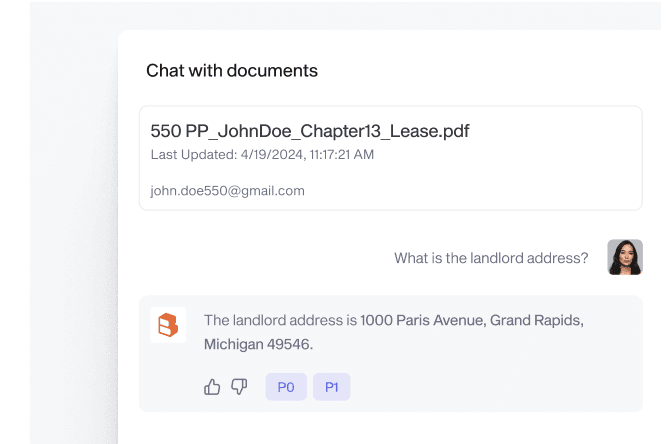This screenshot has width=670, height=444.
Task: Click the gray left sidebar area
Action: (x=73, y=222)
